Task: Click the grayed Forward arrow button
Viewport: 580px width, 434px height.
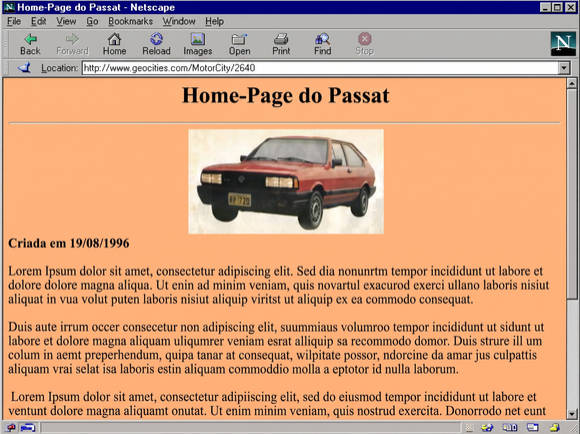Action: pos(72,44)
